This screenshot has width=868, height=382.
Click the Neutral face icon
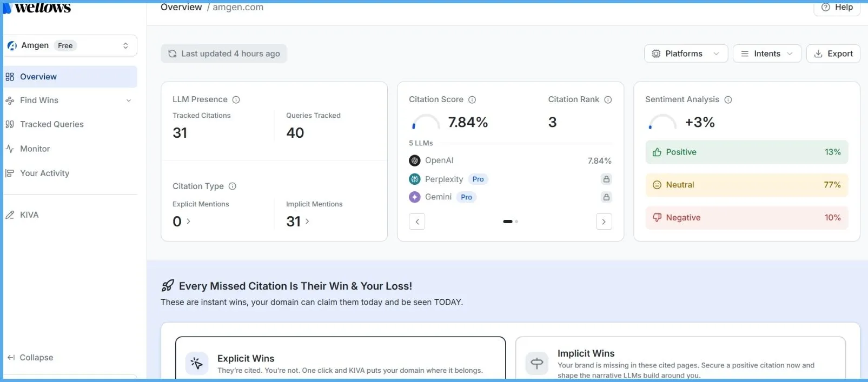(657, 185)
